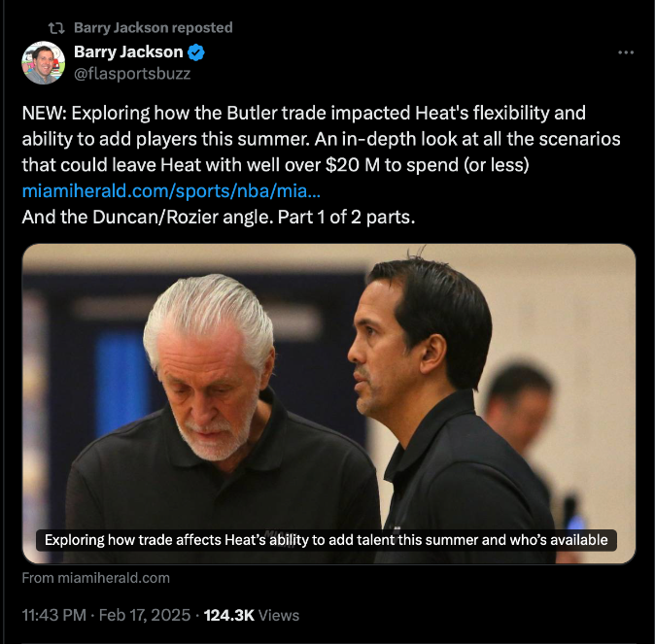This screenshot has width=655, height=644.
Task: Click the blue verified checkmark badge
Action: click(195, 52)
